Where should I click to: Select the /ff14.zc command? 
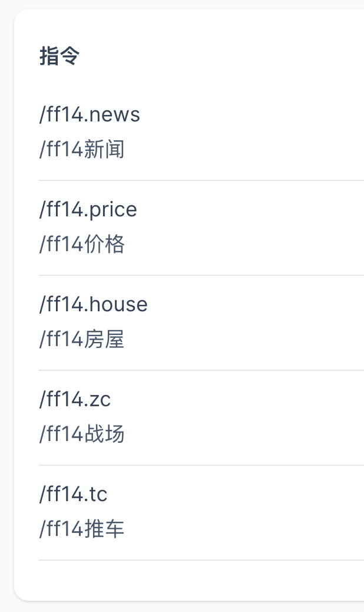75,399
